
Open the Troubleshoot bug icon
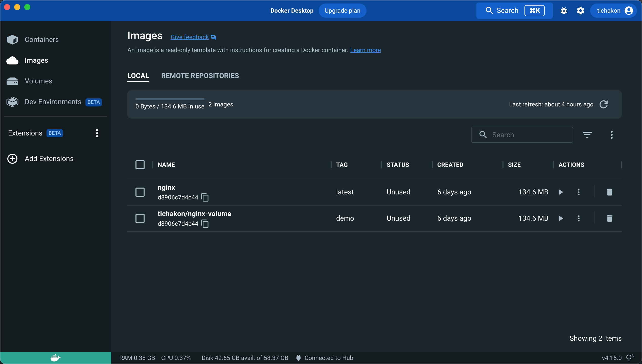point(564,11)
